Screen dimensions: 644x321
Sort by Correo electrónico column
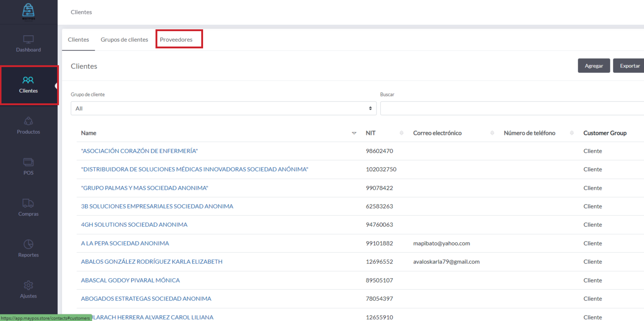click(x=492, y=133)
